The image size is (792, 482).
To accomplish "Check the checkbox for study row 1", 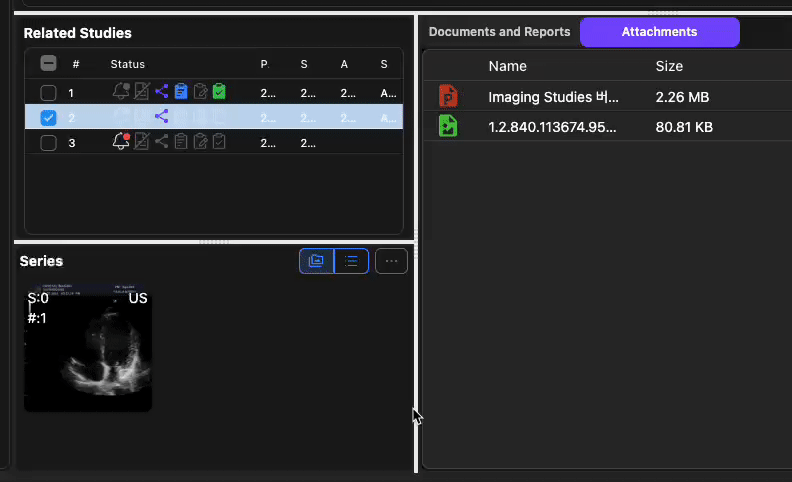I will point(48,93).
